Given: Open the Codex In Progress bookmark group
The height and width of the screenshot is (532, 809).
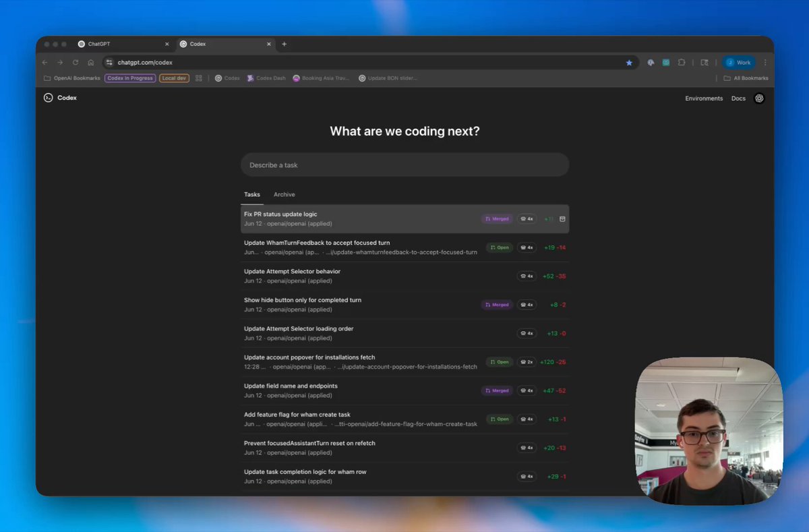Looking at the screenshot, I should point(130,78).
